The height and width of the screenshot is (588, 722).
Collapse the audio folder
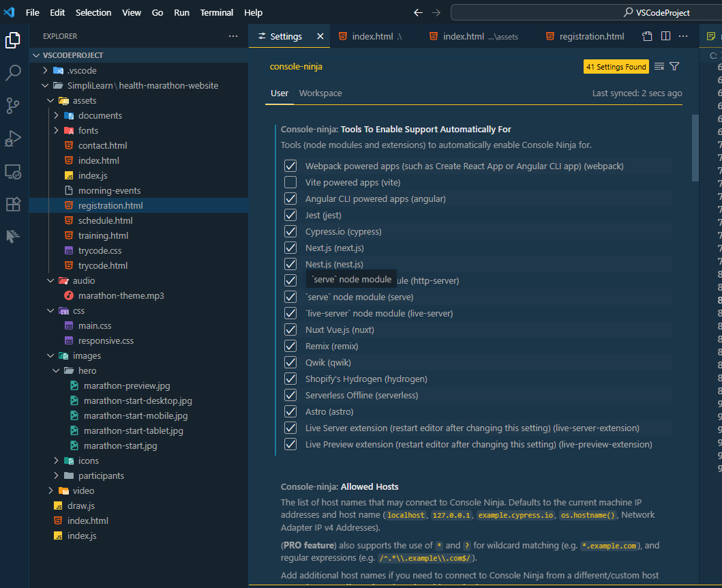[x=50, y=280]
